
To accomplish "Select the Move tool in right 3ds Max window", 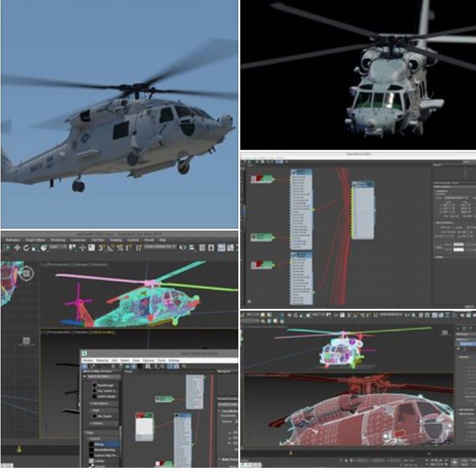I will point(289,315).
